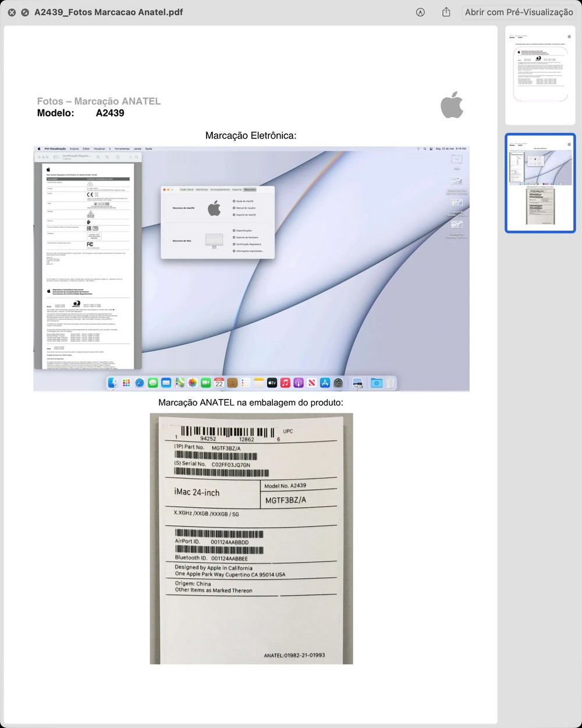The image size is (582, 728).
Task: Click Abrir com Pré-Visualização button
Action: [519, 12]
